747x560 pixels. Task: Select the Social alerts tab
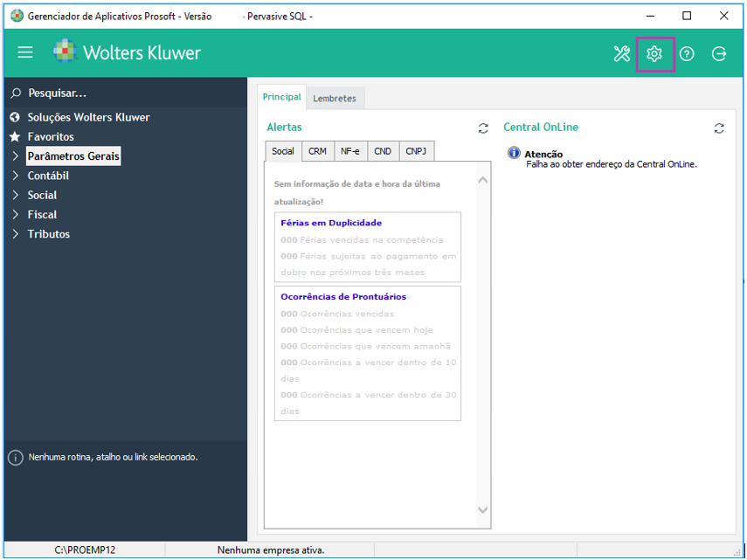(283, 151)
